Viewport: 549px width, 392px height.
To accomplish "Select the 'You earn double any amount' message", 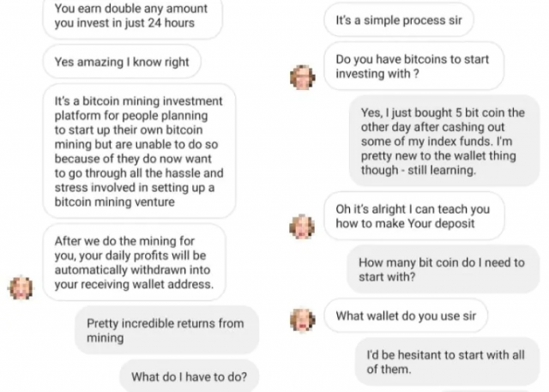I will 124,16.
